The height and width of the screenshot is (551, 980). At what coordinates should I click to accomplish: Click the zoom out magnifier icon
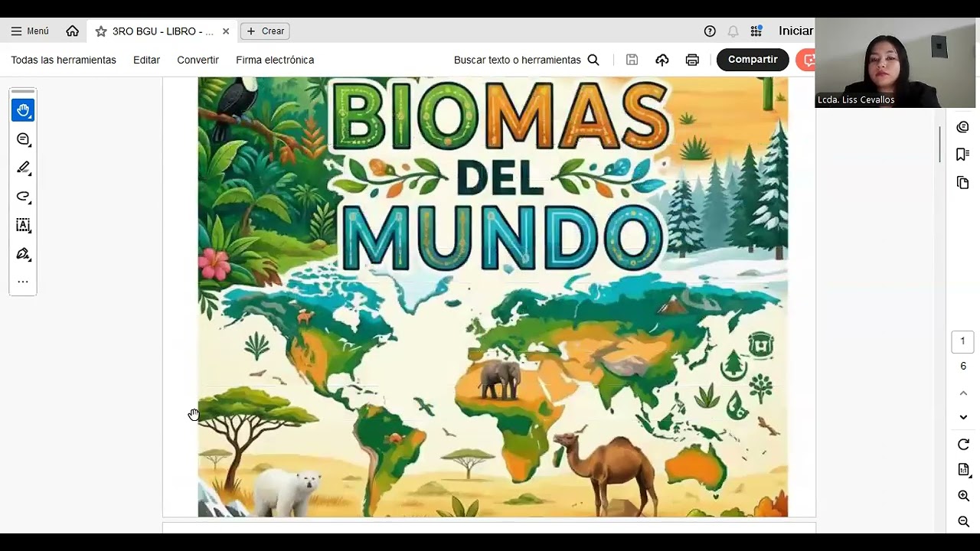coord(963,522)
